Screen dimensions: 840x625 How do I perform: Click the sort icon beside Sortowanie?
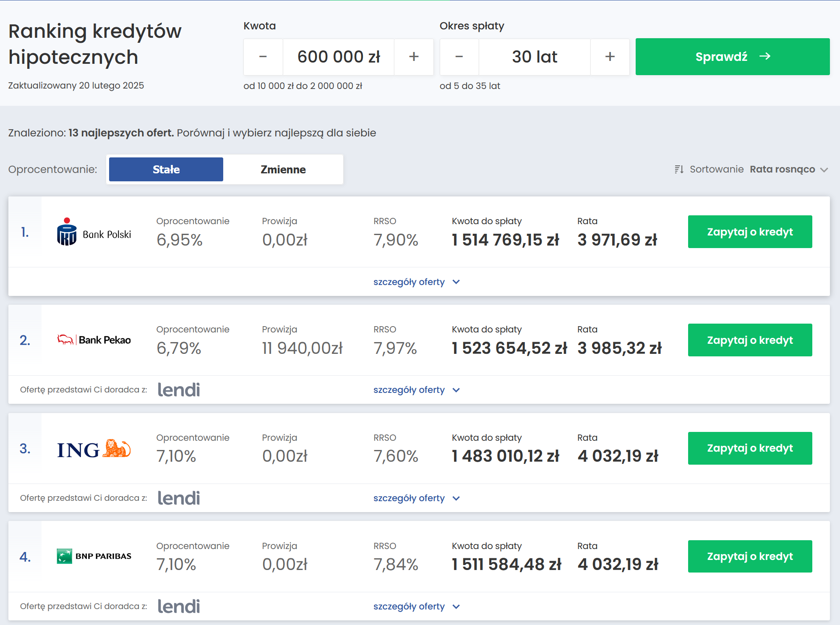(679, 169)
